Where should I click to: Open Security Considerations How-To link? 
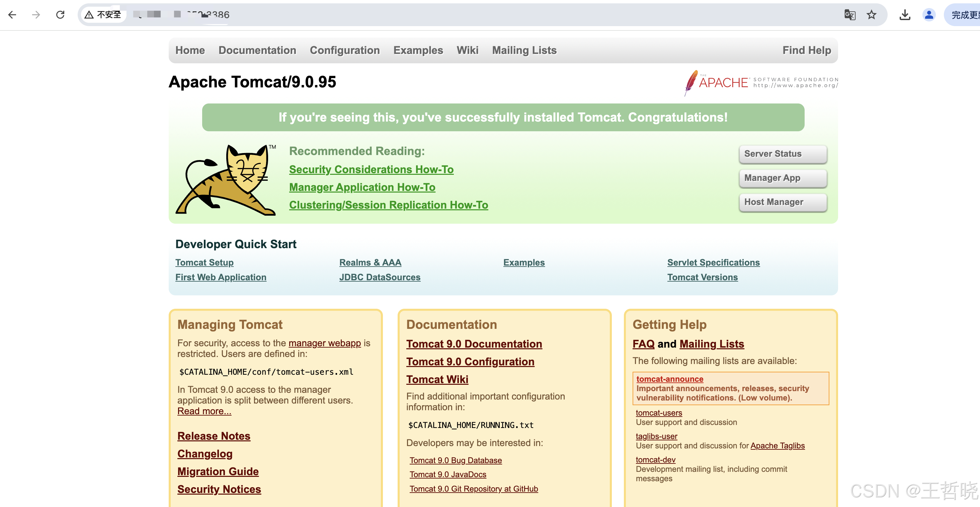coord(371,169)
